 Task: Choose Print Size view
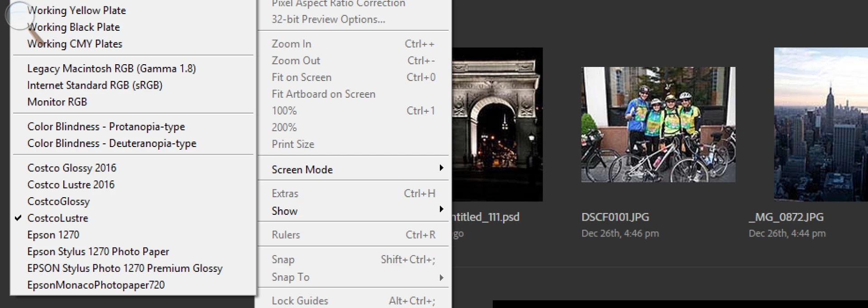354,144
